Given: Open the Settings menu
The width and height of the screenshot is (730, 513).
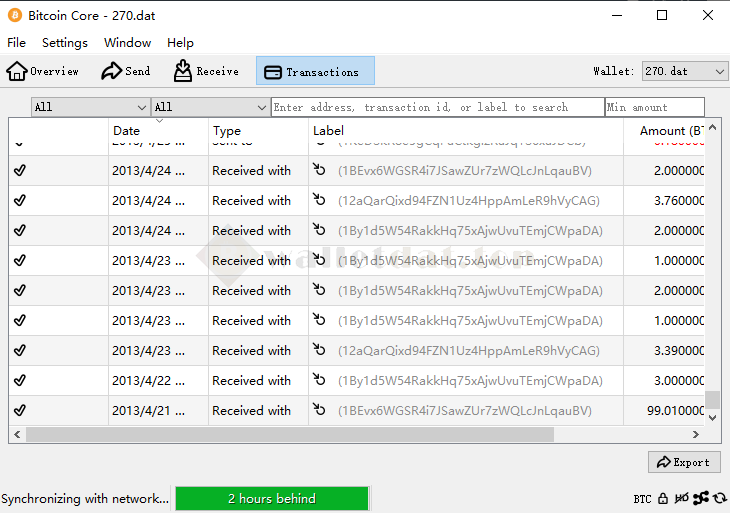Looking at the screenshot, I should tap(65, 43).
